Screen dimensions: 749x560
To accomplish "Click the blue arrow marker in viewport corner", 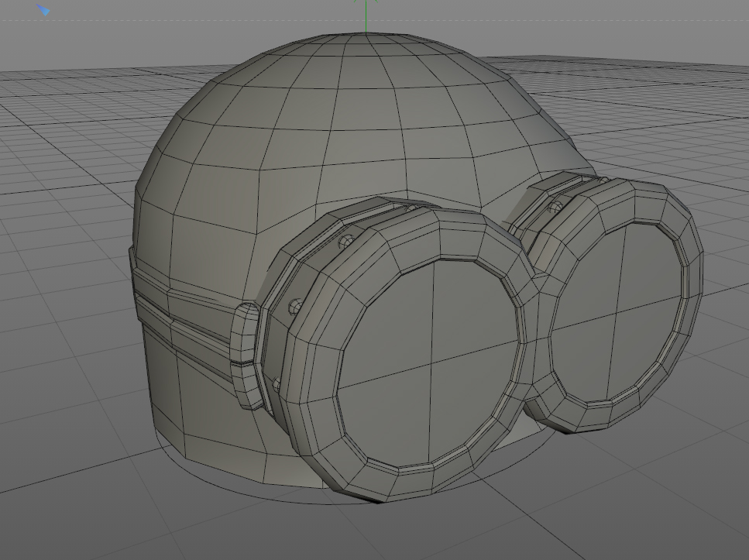I will pyautogui.click(x=43, y=10).
